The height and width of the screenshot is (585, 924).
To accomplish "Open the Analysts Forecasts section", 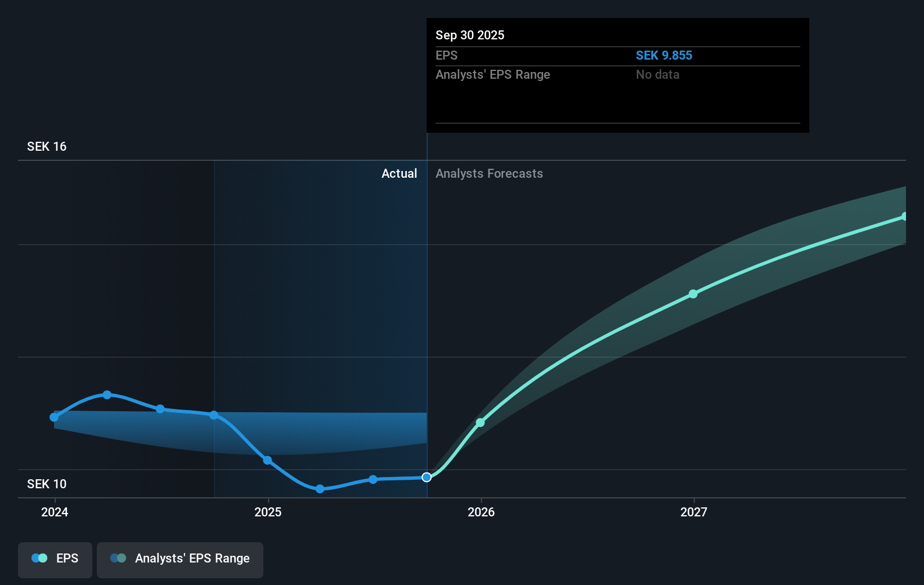I will [x=489, y=173].
